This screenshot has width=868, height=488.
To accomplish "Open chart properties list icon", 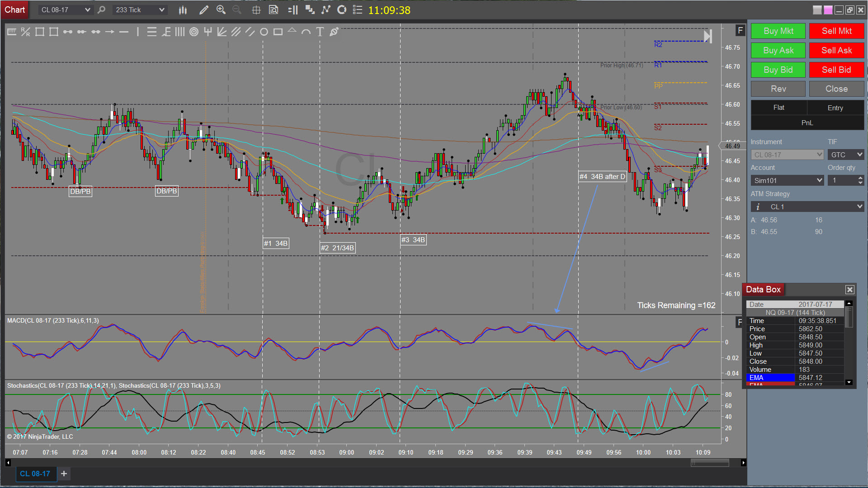I will [x=358, y=10].
